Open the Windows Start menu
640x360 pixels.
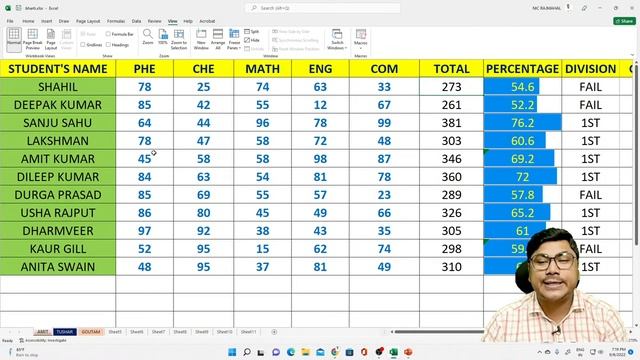[x=232, y=352]
